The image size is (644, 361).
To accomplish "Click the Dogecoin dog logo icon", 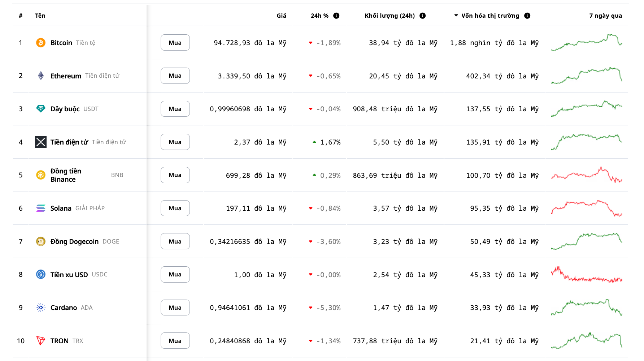I will point(41,241).
